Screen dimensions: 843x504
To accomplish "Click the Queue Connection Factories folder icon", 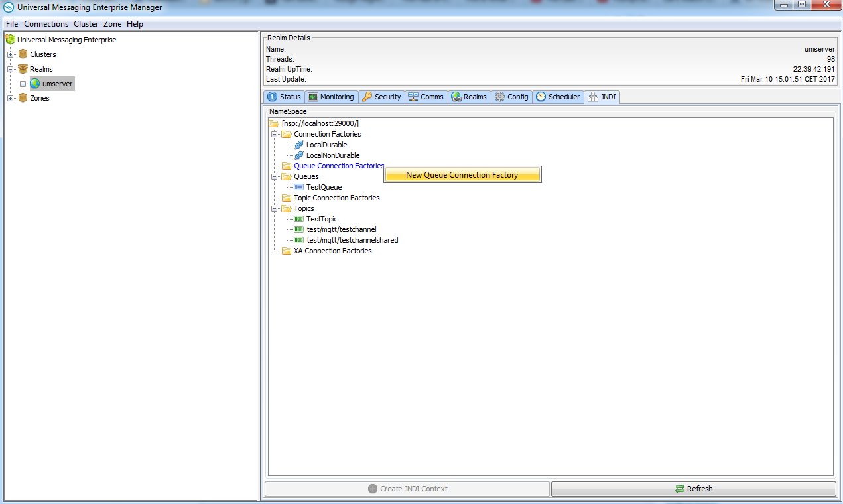I will pos(287,166).
